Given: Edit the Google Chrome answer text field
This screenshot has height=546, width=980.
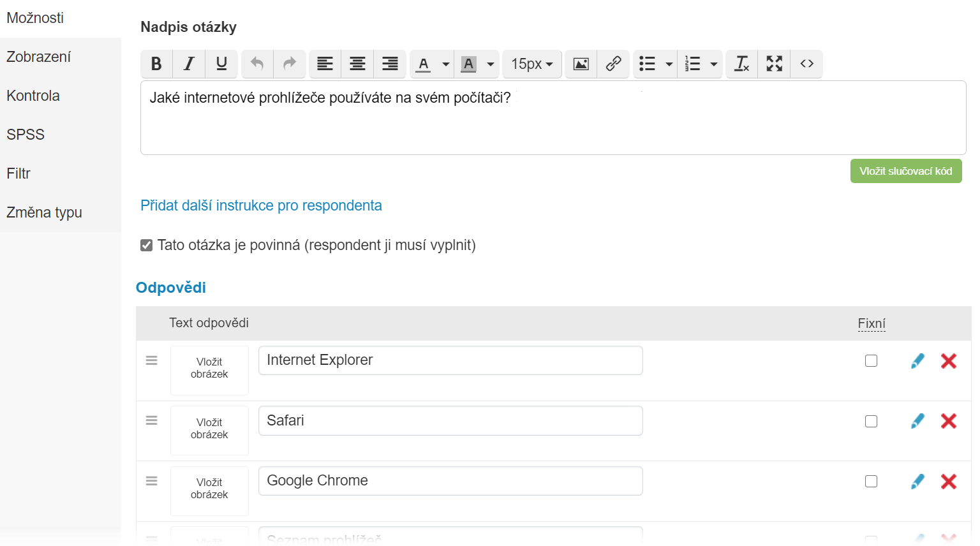Looking at the screenshot, I should coord(450,481).
